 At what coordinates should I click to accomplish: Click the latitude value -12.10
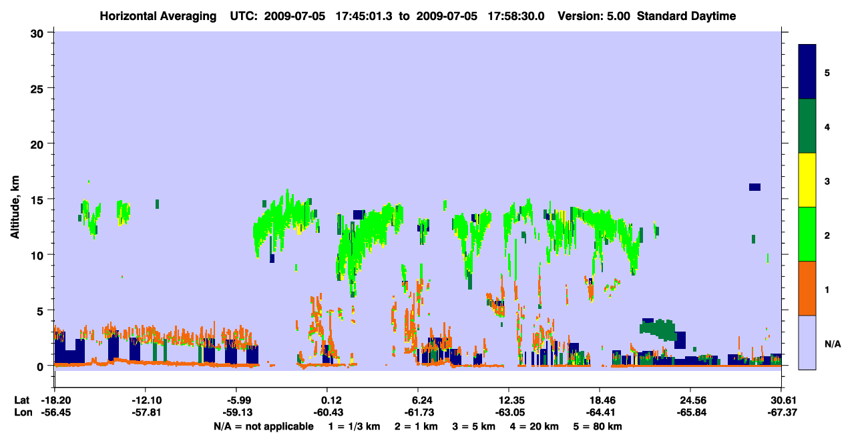click(x=145, y=400)
